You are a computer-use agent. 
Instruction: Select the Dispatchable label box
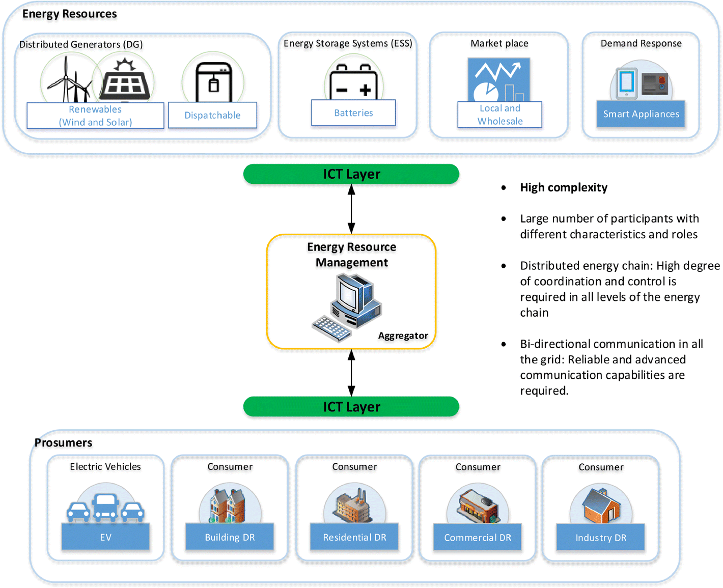(212, 115)
